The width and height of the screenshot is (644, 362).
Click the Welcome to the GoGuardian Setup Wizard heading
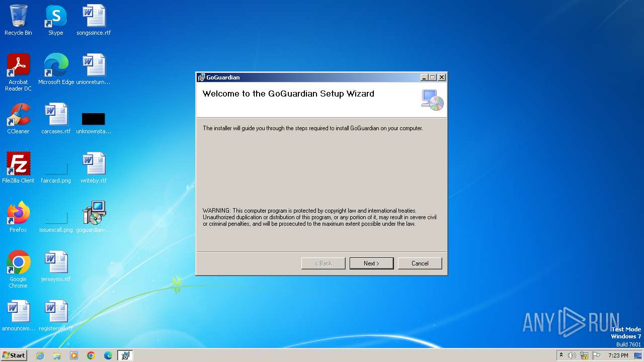click(x=288, y=94)
